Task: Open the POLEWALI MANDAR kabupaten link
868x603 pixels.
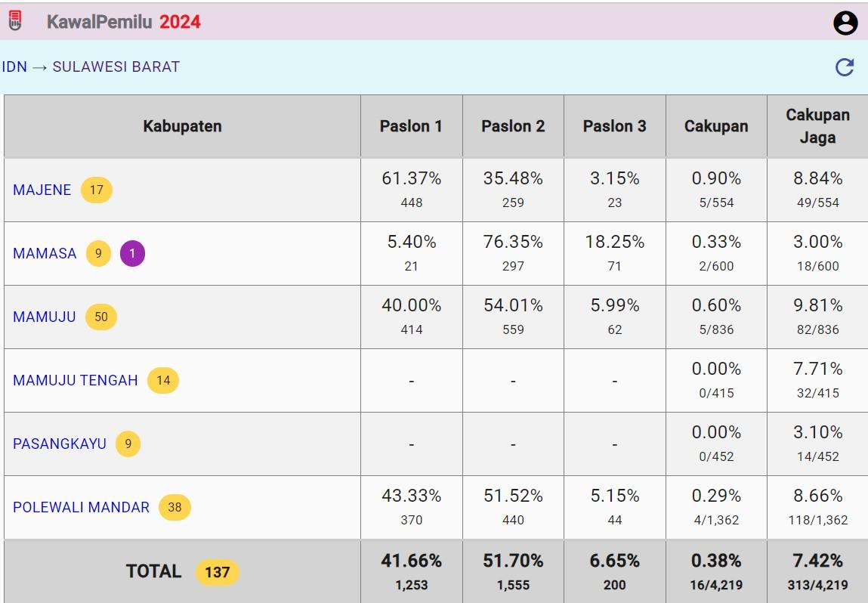Action: 82,508
